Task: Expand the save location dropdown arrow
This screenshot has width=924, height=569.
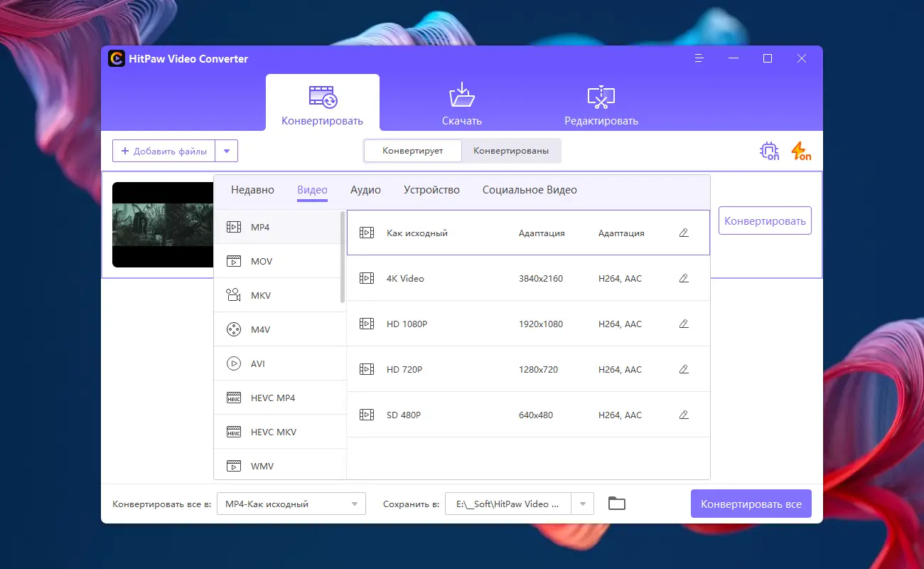Action: pyautogui.click(x=583, y=504)
